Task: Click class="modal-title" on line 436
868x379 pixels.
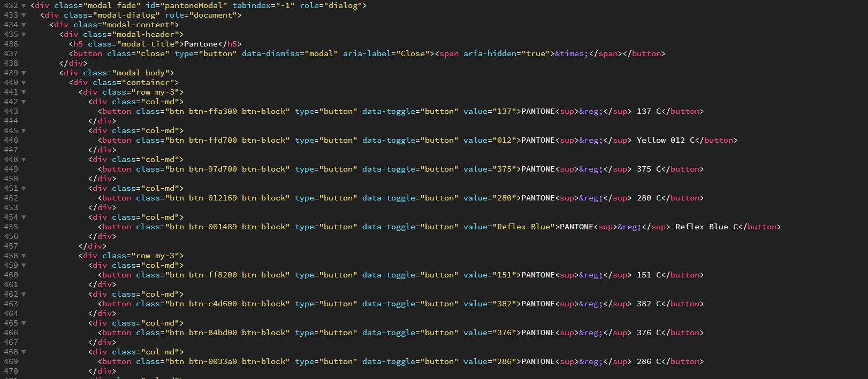Action: point(133,44)
